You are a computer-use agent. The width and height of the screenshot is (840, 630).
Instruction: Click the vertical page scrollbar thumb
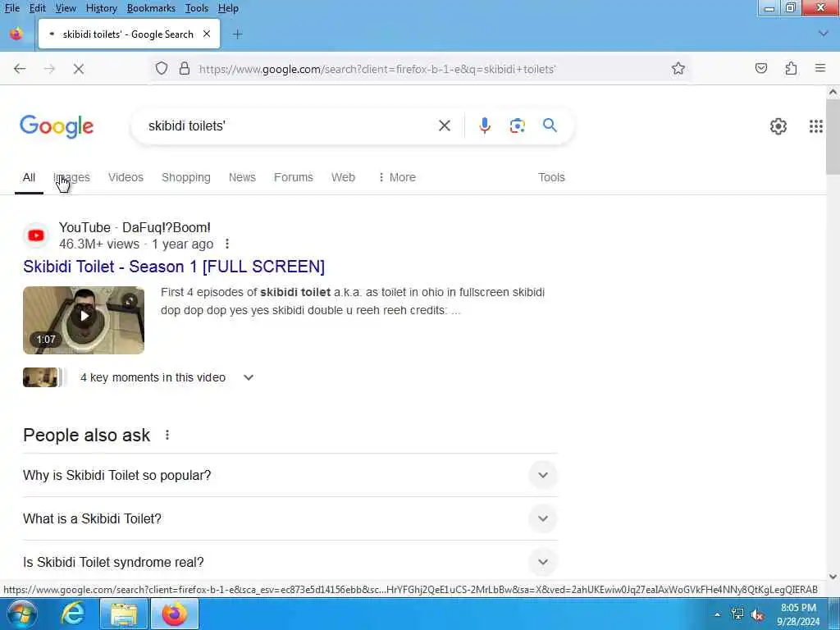[x=833, y=137]
